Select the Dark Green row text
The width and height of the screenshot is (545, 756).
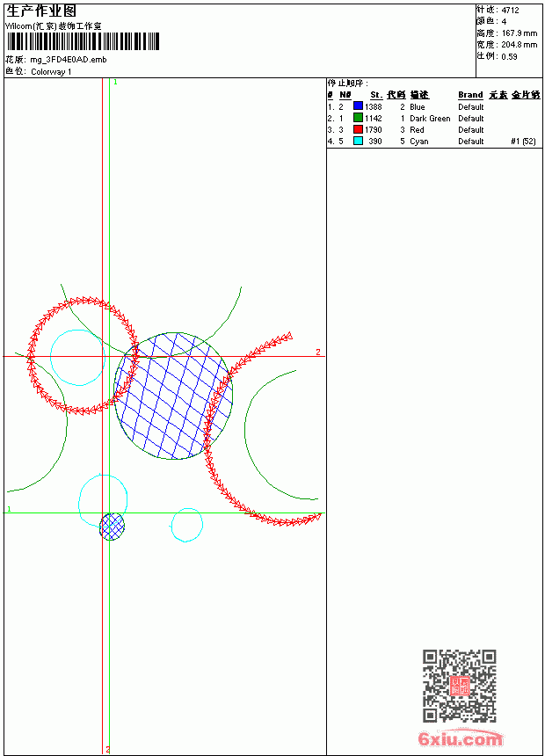point(430,118)
